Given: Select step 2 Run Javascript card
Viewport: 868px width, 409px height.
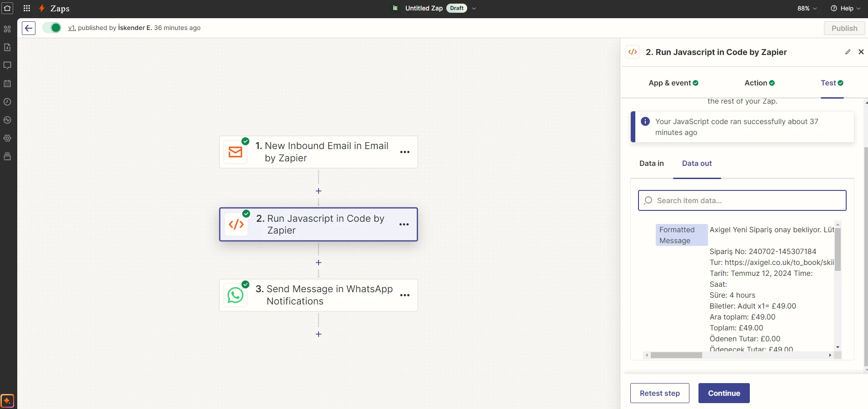Looking at the screenshot, I should 319,224.
